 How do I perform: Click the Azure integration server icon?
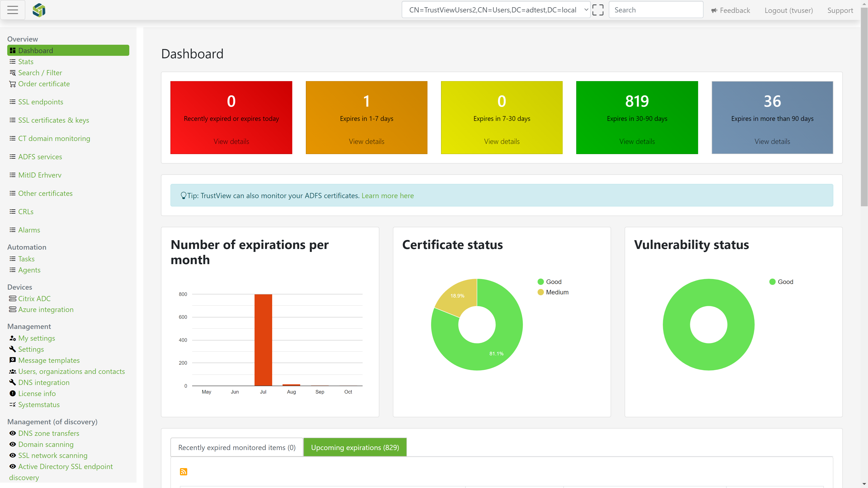coord(13,310)
